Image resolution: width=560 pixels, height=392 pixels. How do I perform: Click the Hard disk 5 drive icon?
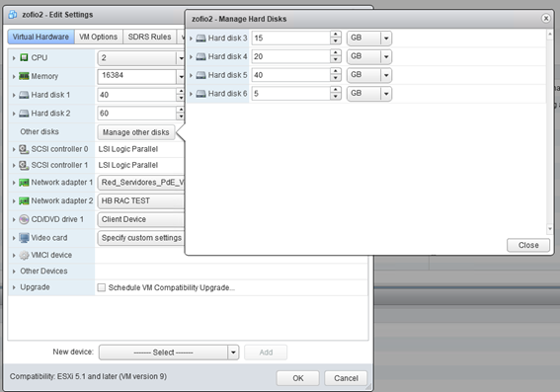point(201,75)
